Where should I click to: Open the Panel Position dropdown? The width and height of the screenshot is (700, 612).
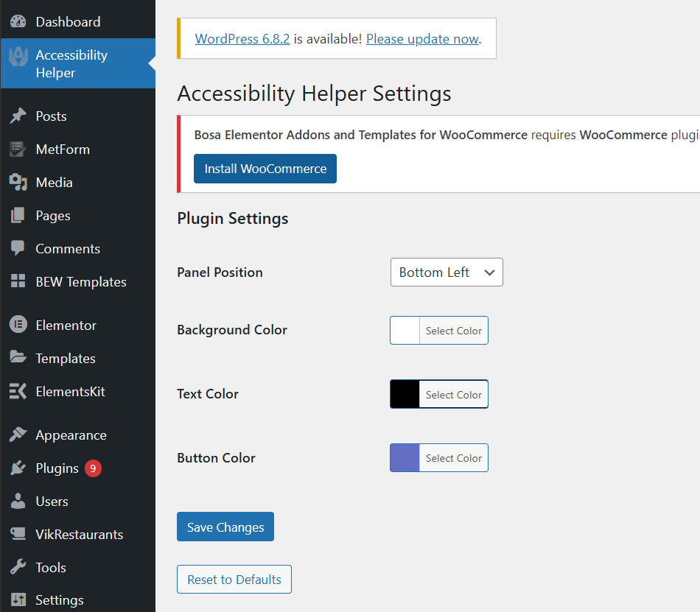pyautogui.click(x=447, y=272)
